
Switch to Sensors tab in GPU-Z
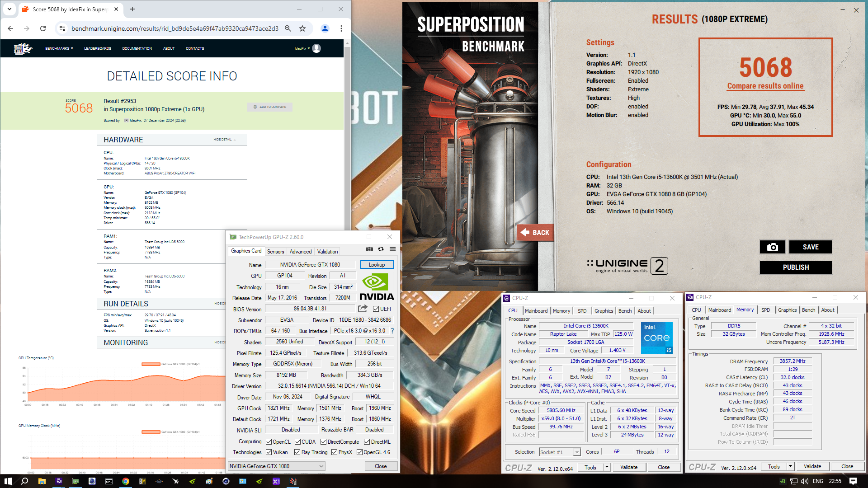276,252
